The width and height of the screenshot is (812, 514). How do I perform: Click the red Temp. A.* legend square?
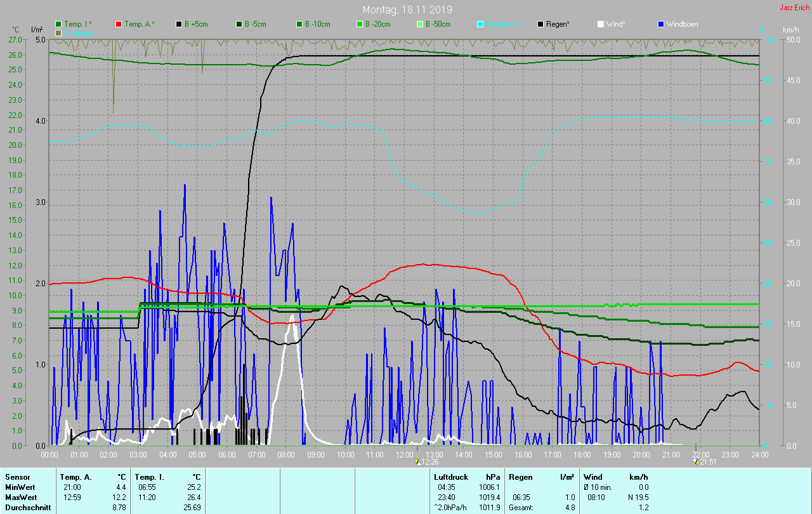(119, 24)
